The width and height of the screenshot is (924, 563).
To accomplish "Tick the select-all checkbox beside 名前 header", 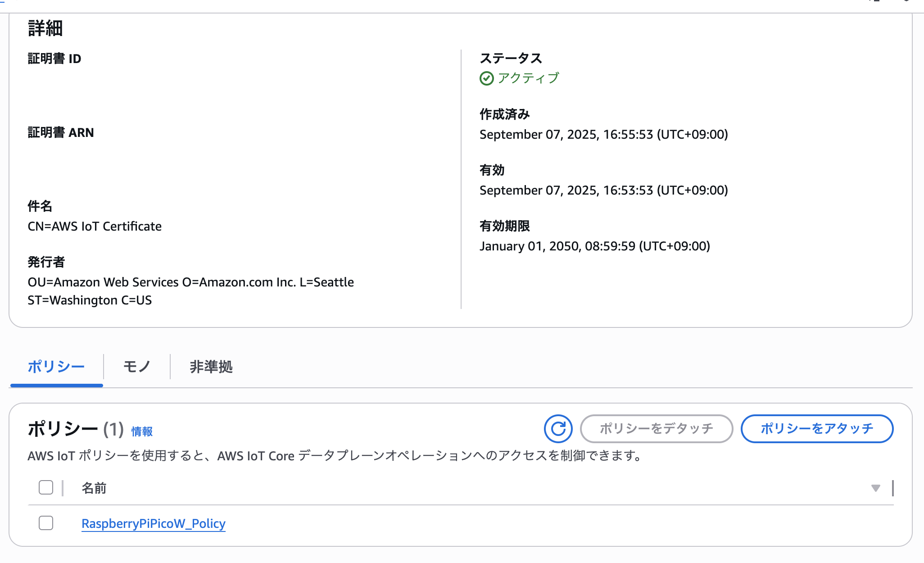I will 46,487.
